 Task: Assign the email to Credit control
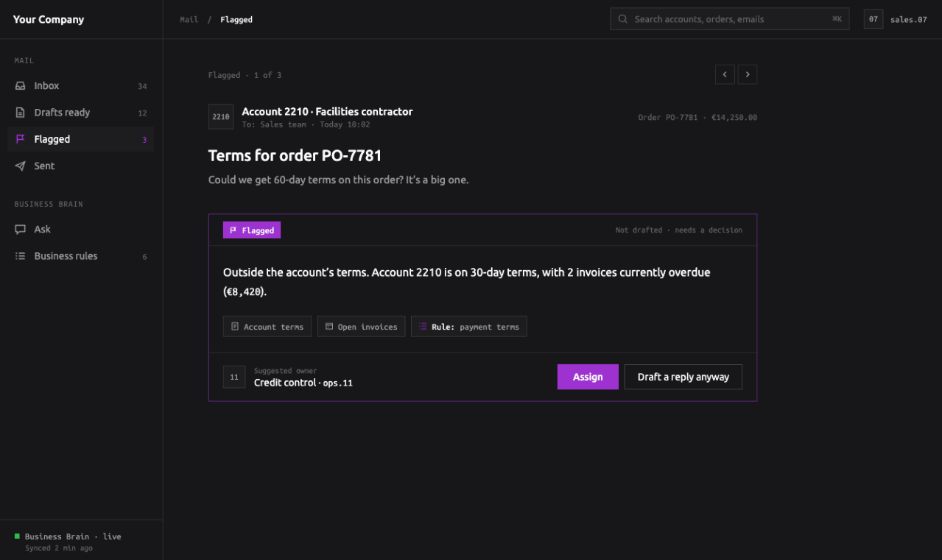588,377
